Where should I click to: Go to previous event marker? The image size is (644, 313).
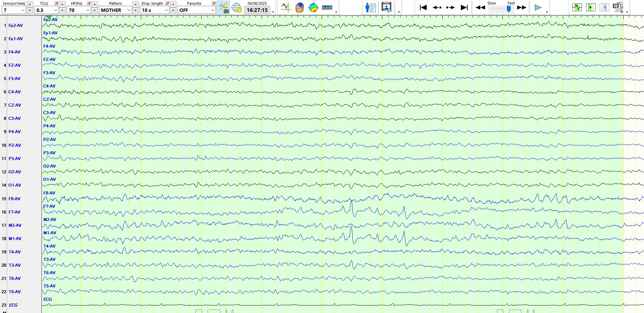437,7
